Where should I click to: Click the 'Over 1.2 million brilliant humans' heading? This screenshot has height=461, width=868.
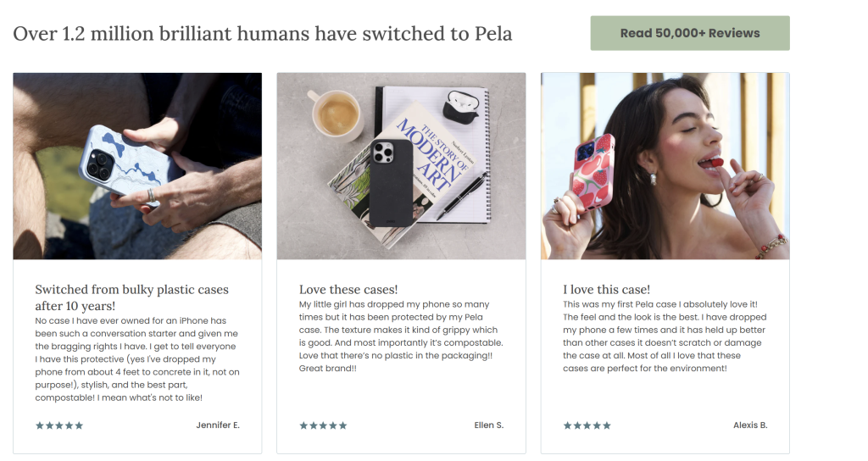[x=263, y=34]
